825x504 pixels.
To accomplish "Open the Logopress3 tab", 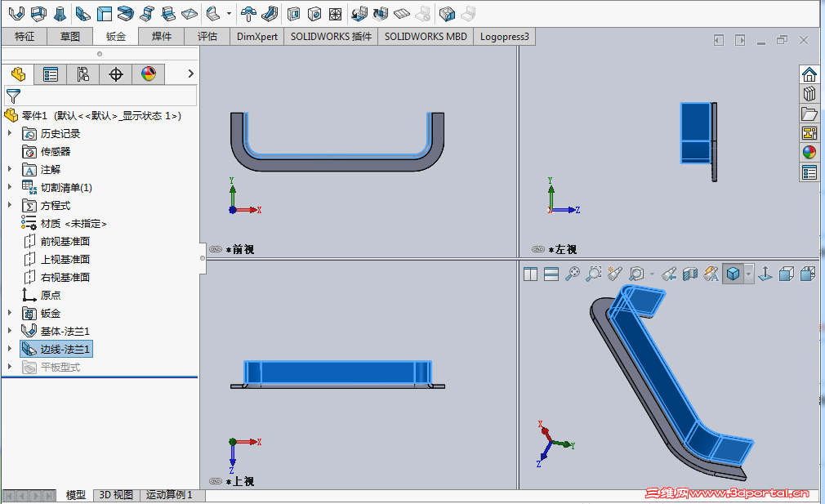I will point(505,36).
